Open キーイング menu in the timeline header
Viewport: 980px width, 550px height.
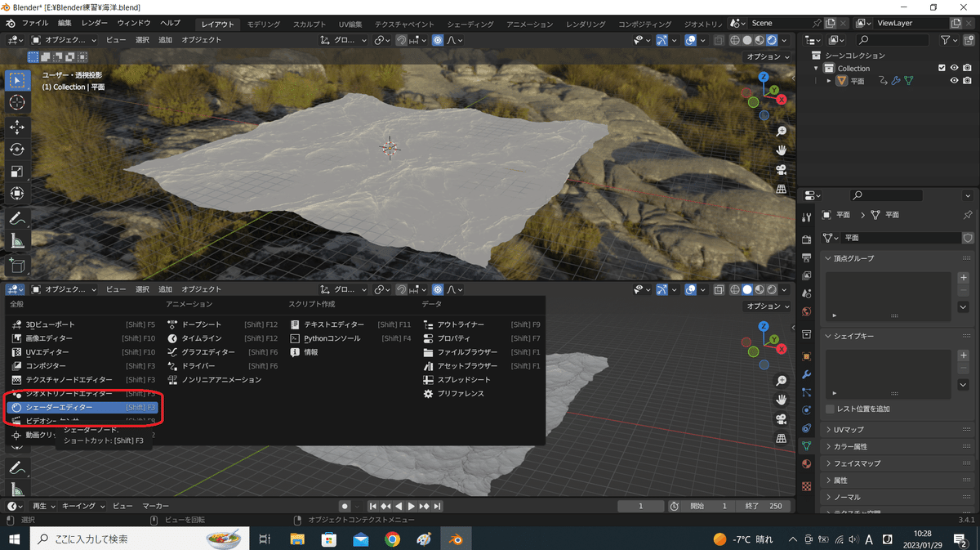click(83, 506)
